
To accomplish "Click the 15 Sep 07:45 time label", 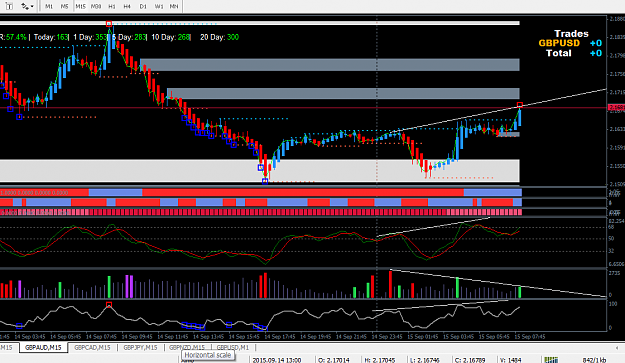I will point(529,337).
